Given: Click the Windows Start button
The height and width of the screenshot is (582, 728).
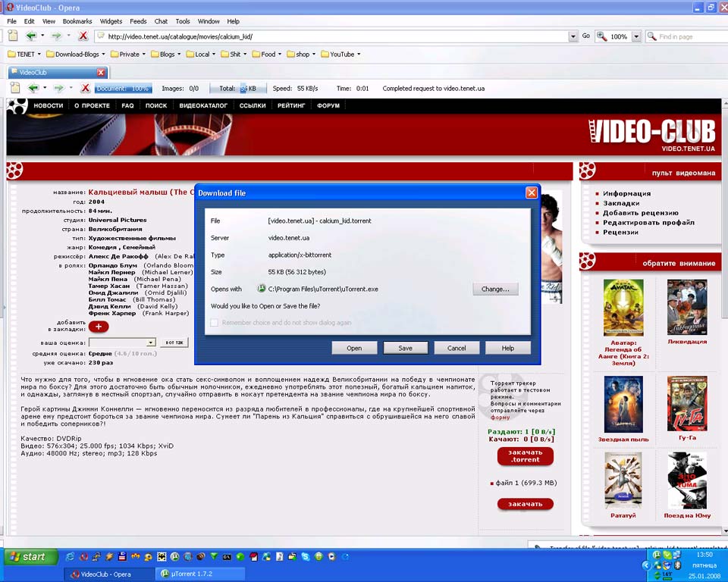Looking at the screenshot, I should (30, 556).
